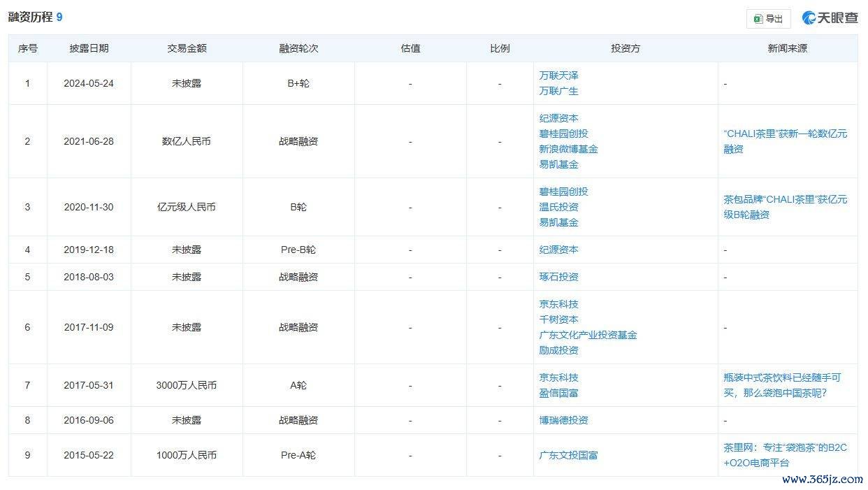Click the date 2018-08-03
868x490 pixels.
(89, 277)
